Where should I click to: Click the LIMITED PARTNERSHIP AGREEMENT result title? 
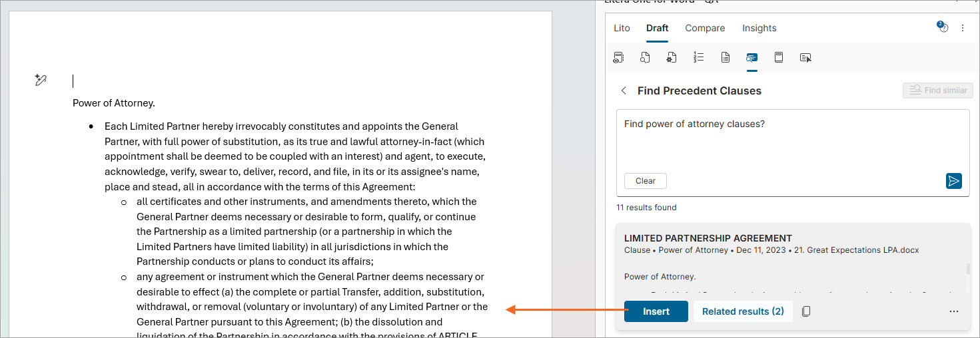pyautogui.click(x=708, y=238)
